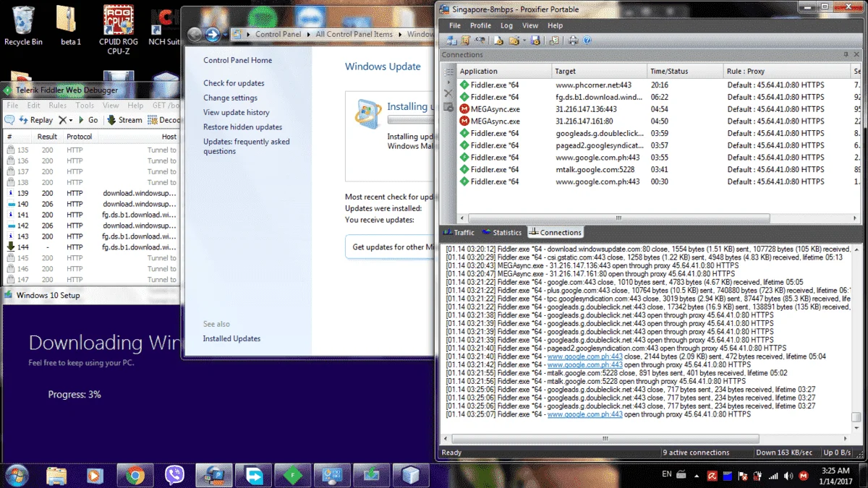Select the Connections tab in Proxifier
Viewport: 868px width, 488px height.
pos(556,233)
